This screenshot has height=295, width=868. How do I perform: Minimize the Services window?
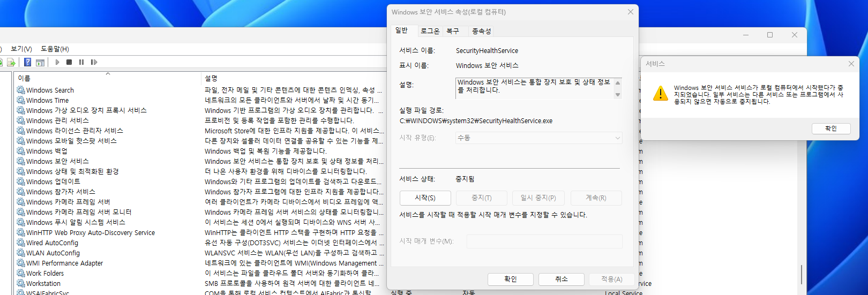[745, 35]
